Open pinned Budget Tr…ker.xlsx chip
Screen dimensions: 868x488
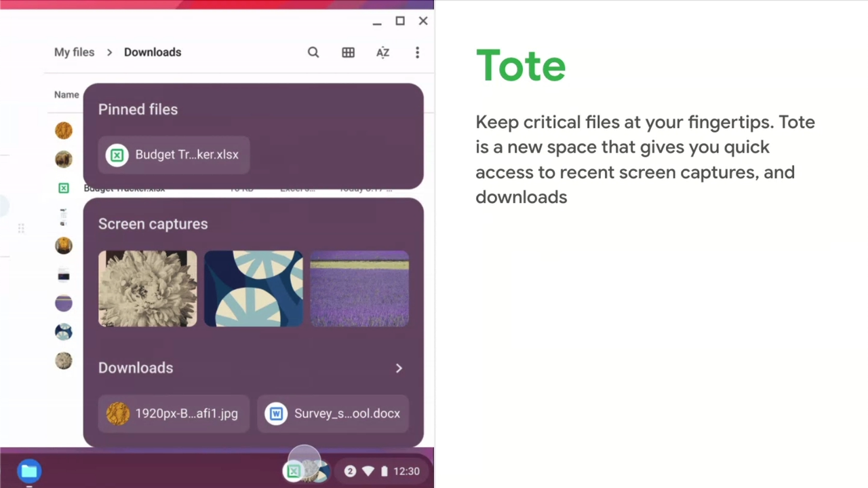tap(174, 155)
